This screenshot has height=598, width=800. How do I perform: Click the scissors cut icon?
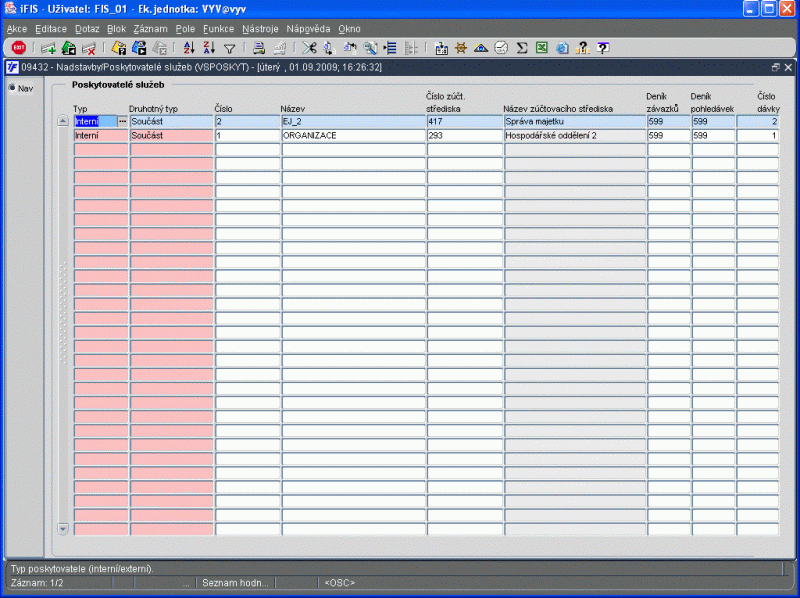tap(309, 48)
